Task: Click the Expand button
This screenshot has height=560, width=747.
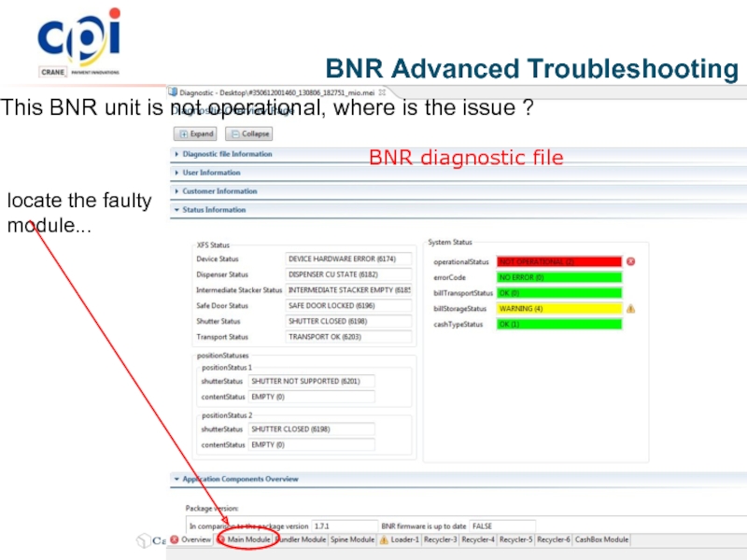Action: point(195,133)
